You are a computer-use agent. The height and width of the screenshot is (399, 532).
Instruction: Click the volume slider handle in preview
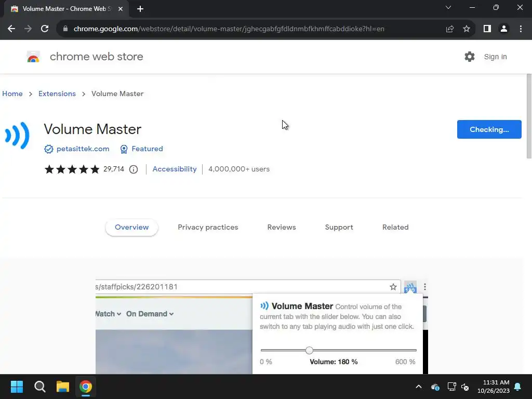pos(309,350)
